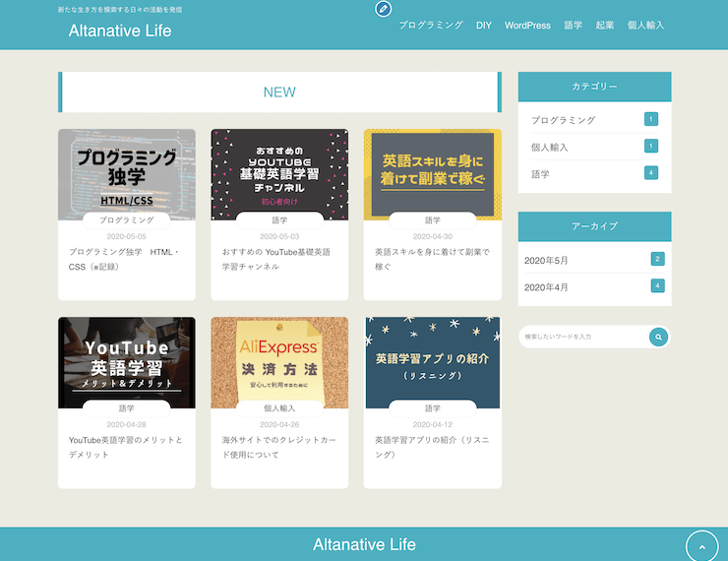728x561 pixels.
Task: Open 個人輸入 in the top navigation
Action: click(x=645, y=25)
